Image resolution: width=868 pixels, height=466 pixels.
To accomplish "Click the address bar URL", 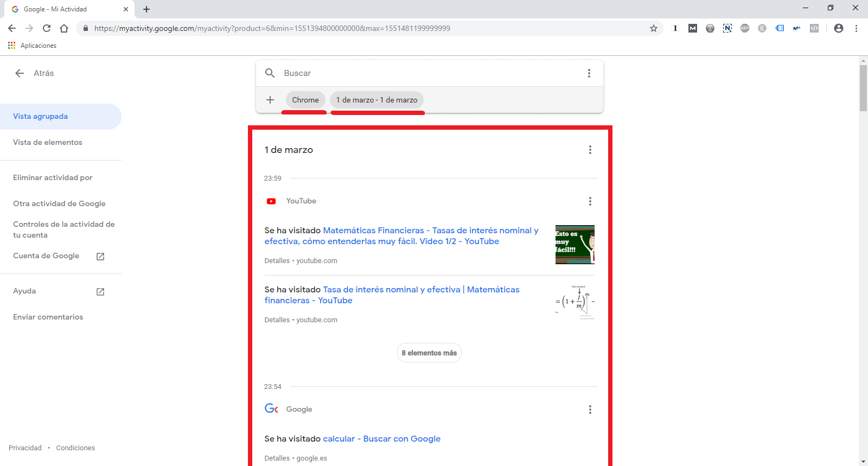I will point(272,28).
